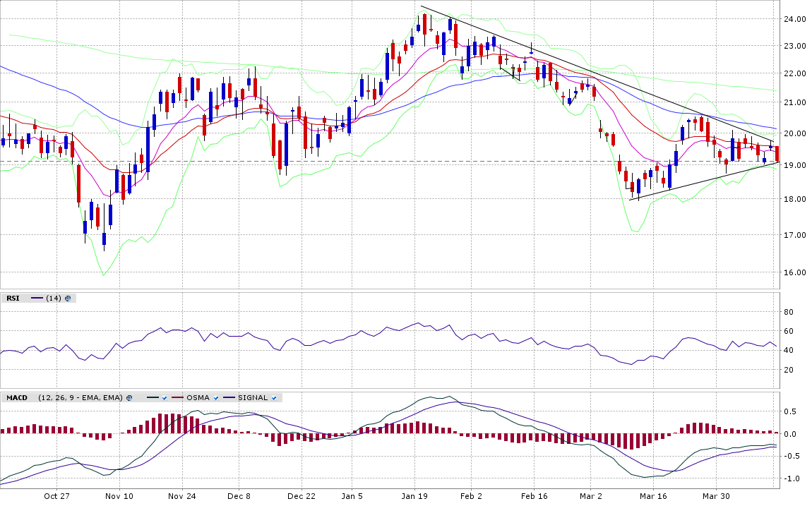Click the 16.00 price axis label
Viewport: 812px width, 506px height.
pyautogui.click(x=796, y=272)
